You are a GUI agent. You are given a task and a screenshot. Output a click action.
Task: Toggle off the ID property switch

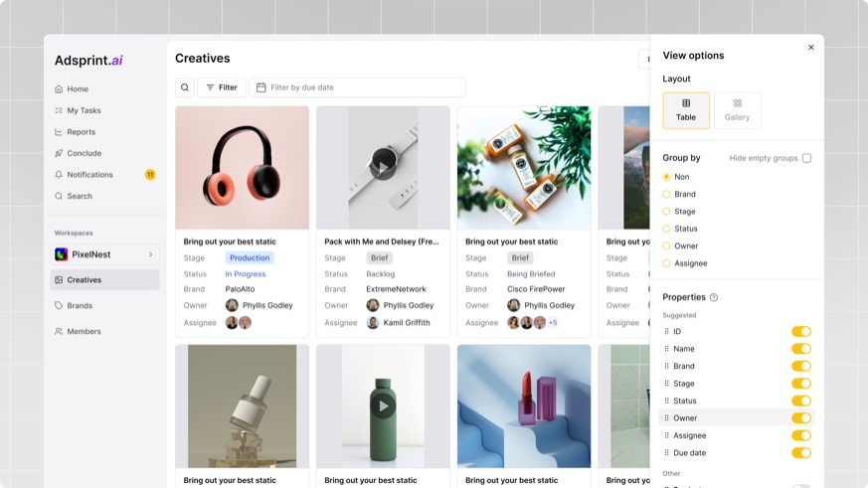coord(801,331)
